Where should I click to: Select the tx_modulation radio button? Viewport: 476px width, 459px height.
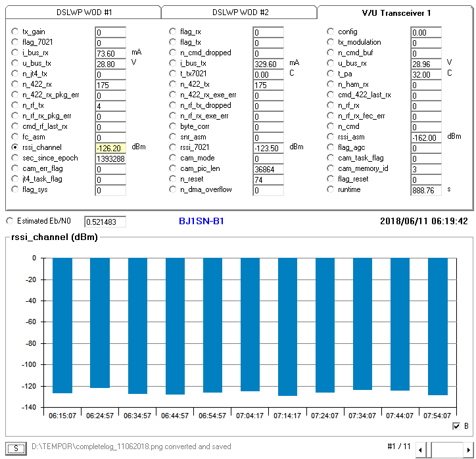330,42
